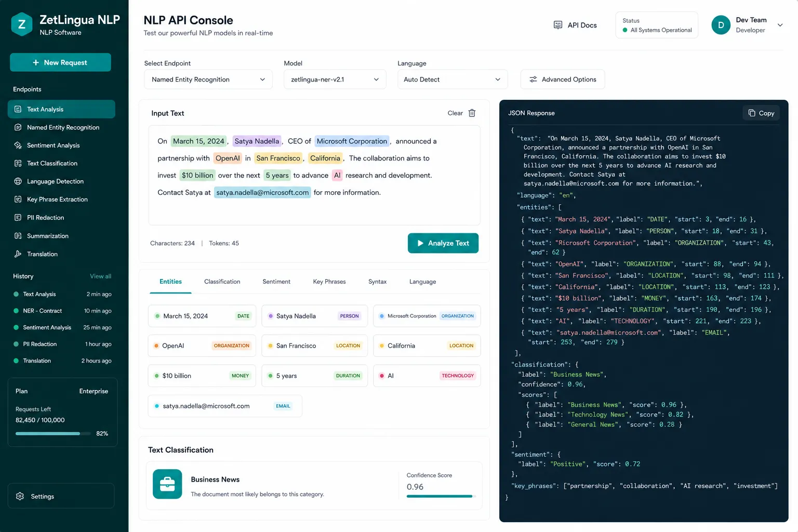
Task: Click the AI TECHNOLOGY entity card
Action: pyautogui.click(x=427, y=376)
